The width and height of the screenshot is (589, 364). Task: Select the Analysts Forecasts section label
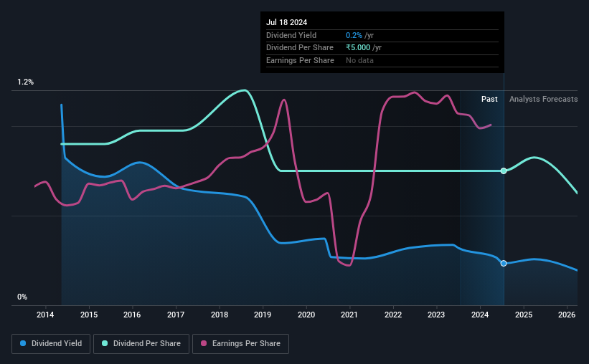pos(543,99)
